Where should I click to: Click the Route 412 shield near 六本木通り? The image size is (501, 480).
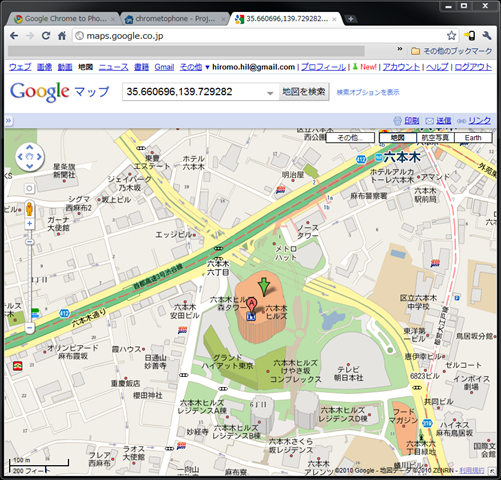(x=64, y=313)
